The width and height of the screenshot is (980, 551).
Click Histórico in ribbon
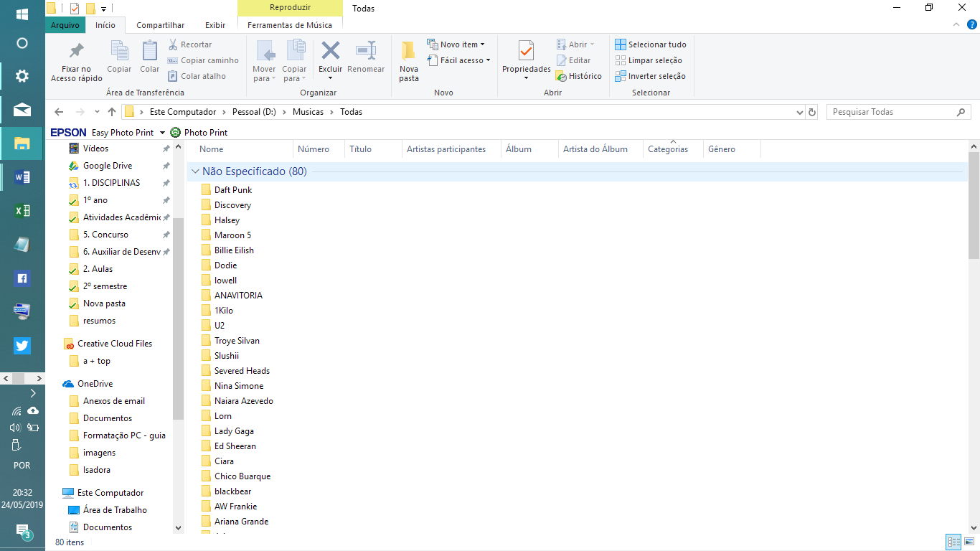579,76
